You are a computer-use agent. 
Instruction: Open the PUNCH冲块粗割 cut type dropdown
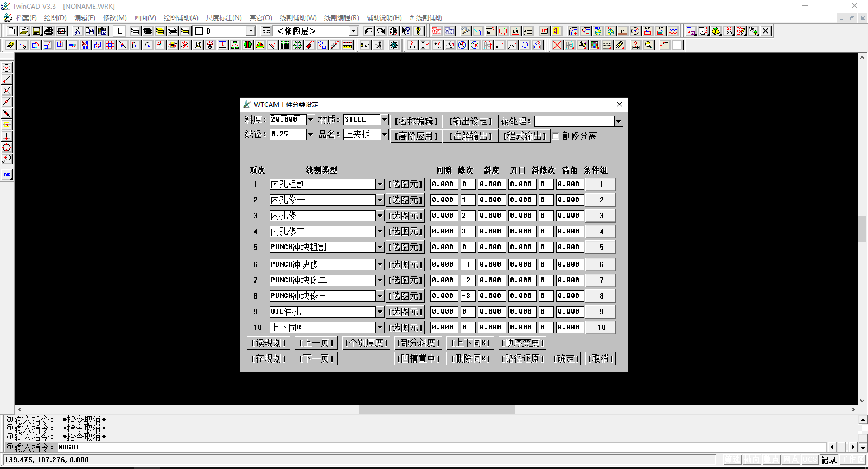tap(380, 248)
